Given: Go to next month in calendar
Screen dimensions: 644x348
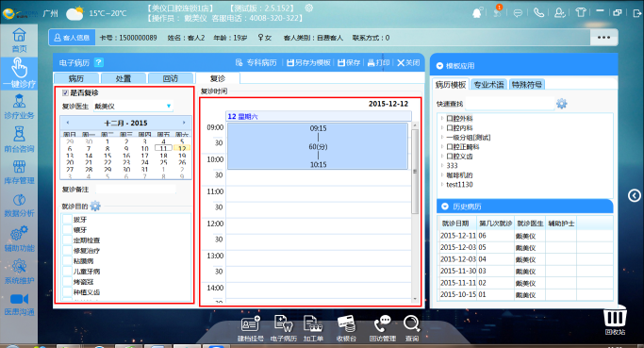Looking at the screenshot, I should tap(184, 123).
